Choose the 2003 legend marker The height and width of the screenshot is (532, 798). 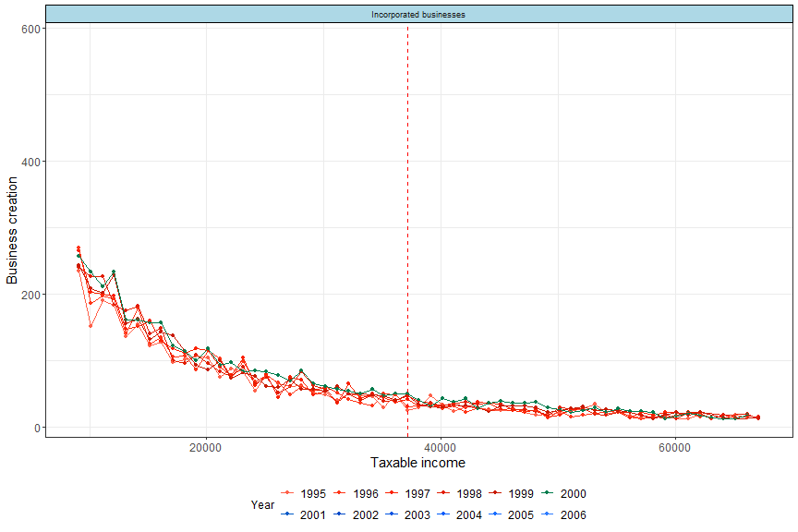pos(393,515)
